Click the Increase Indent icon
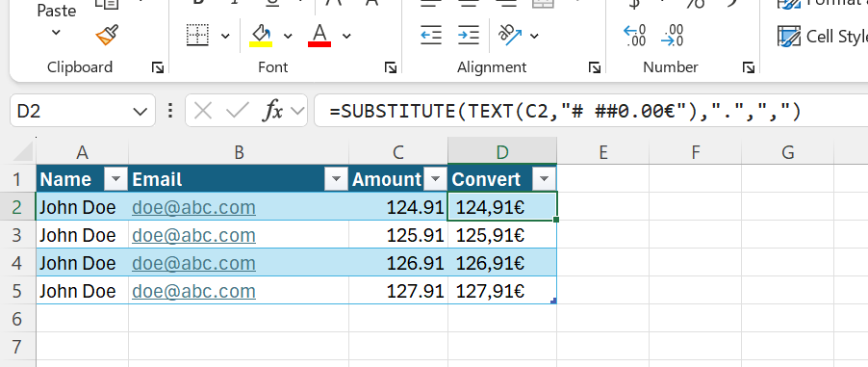Image resolution: width=868 pixels, height=367 pixels. click(469, 36)
